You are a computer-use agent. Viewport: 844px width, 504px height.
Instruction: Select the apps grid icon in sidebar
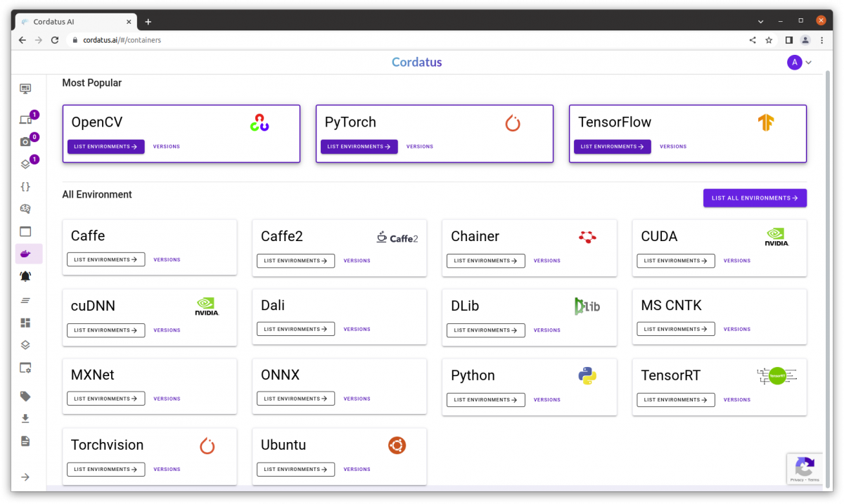[25, 322]
